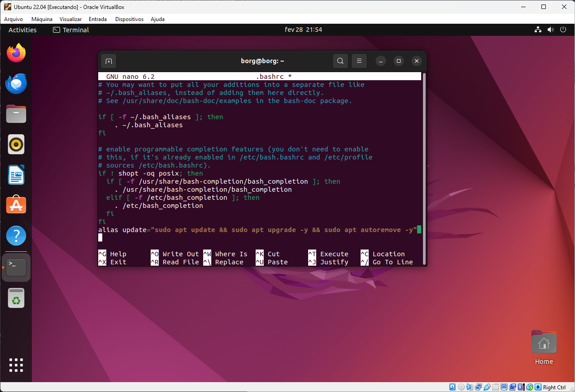This screenshot has height=392, width=575.
Task: Expand system menu via power icon
Action: coord(563,30)
